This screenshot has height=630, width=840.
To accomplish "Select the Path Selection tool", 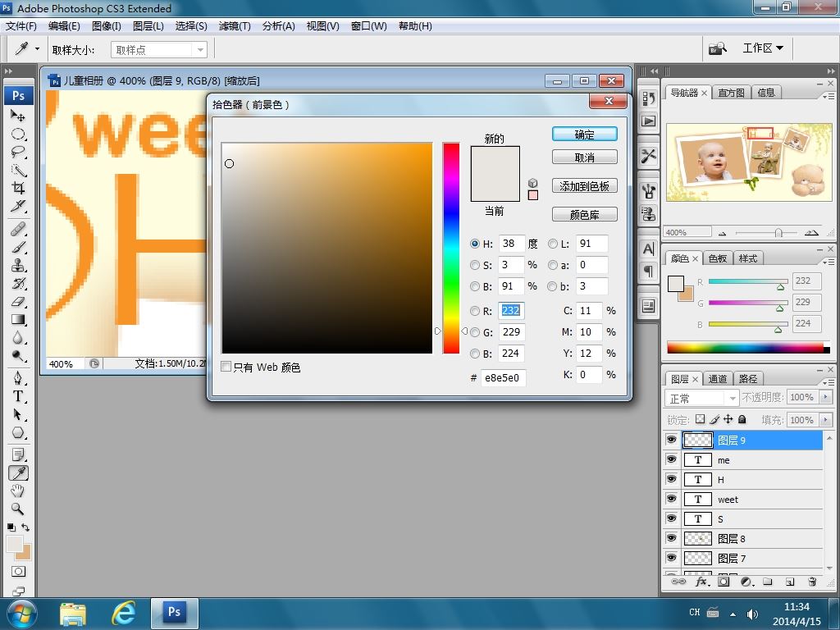I will [18, 414].
